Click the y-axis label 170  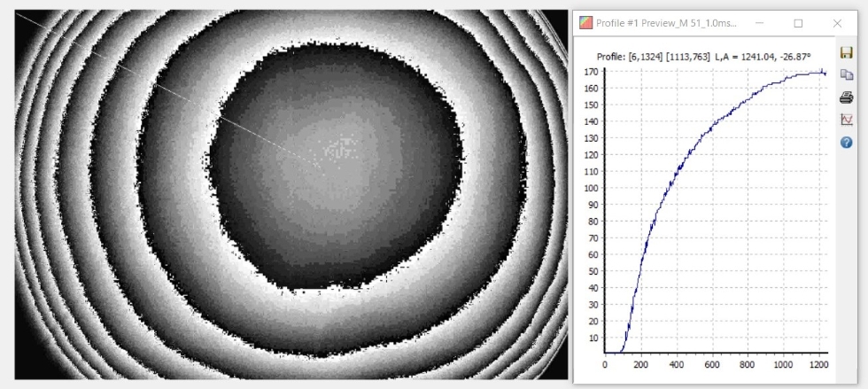[593, 72]
